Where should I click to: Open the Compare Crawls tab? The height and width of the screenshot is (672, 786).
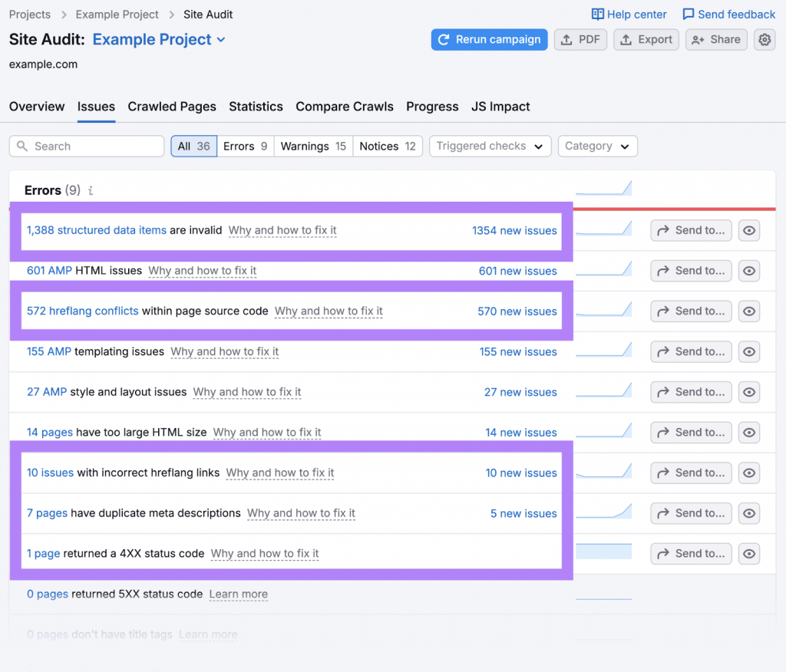click(345, 107)
